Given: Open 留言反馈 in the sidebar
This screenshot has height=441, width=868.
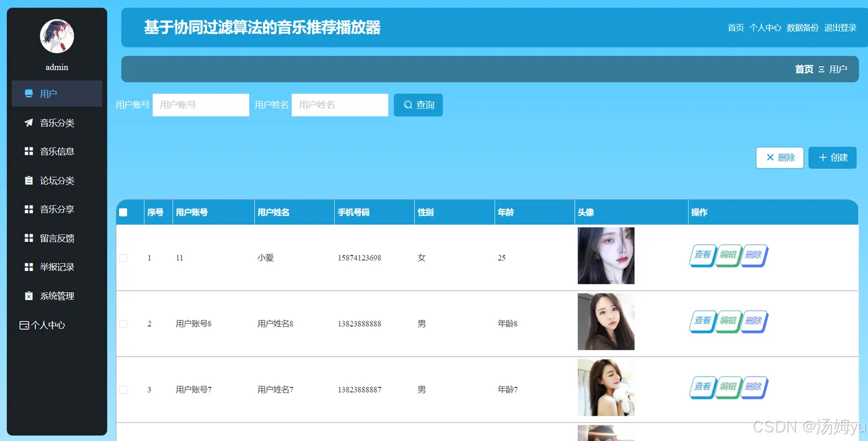Looking at the screenshot, I should tap(57, 238).
